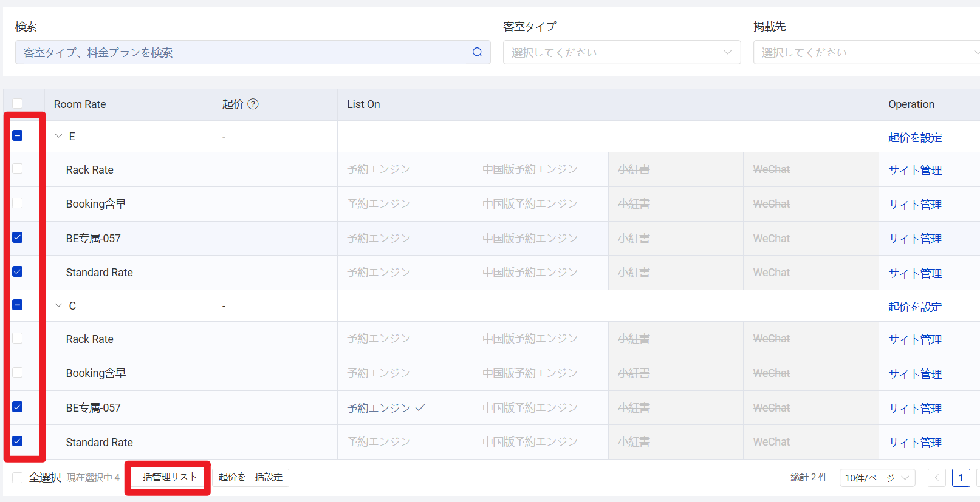Select page 1 in pagination
The width and height of the screenshot is (980, 502).
tap(961, 478)
